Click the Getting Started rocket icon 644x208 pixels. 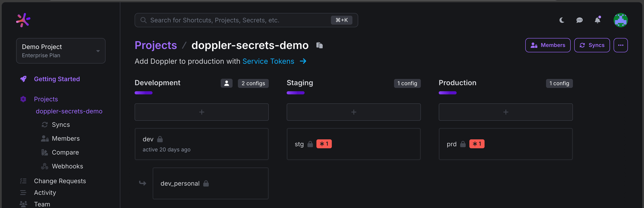[23, 79]
